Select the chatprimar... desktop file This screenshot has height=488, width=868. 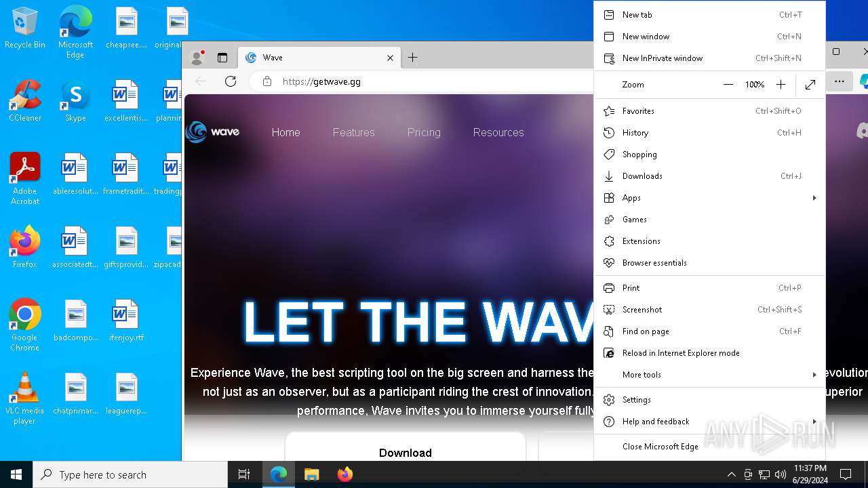75,394
